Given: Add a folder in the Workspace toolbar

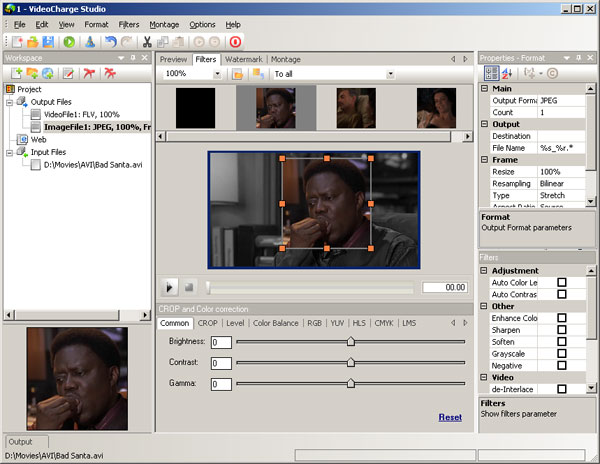Looking at the screenshot, I should (x=32, y=73).
